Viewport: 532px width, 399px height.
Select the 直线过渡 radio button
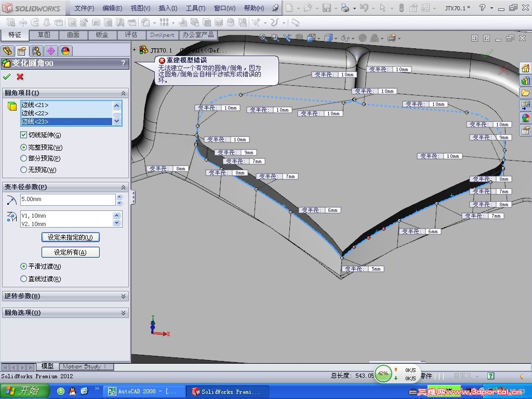click(x=23, y=278)
